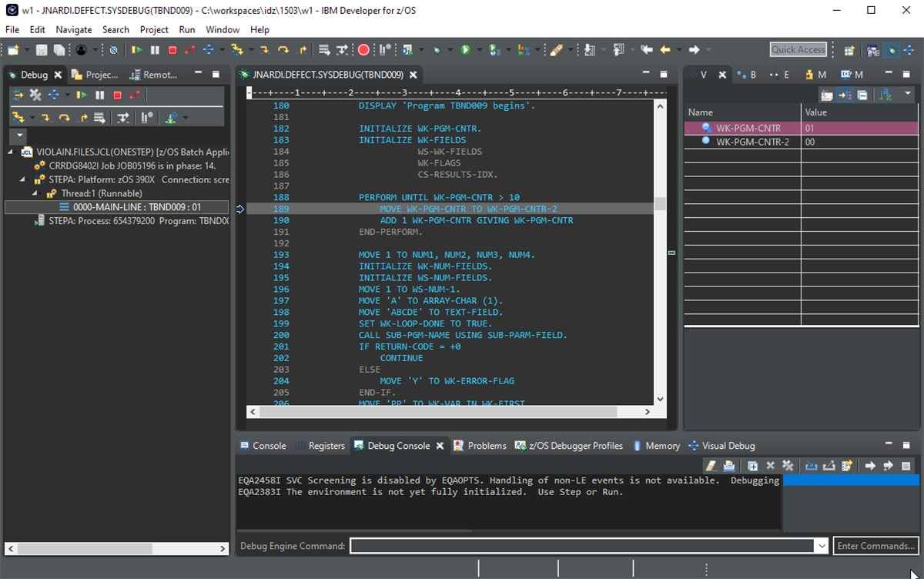Click the red Record debug icon
924x579 pixels.
pyautogui.click(x=363, y=50)
